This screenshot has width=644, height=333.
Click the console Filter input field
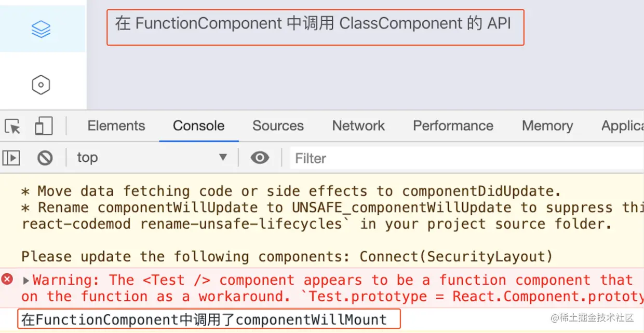click(x=466, y=158)
